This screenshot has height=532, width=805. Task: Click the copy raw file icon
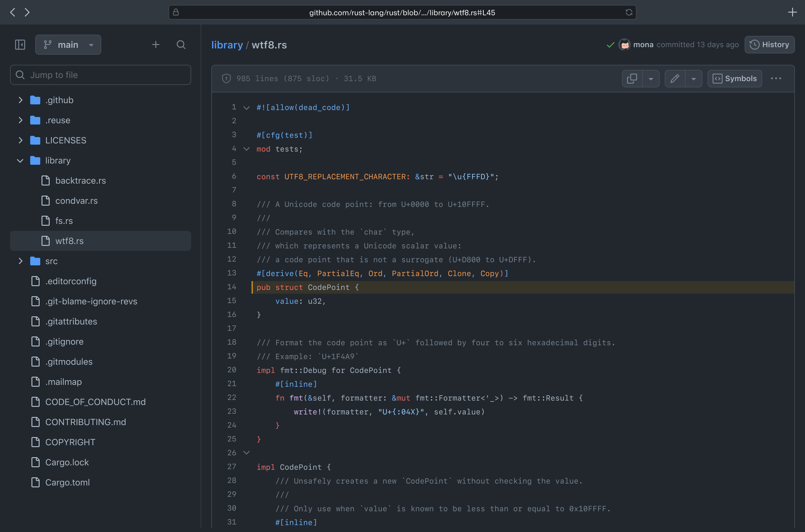632,78
